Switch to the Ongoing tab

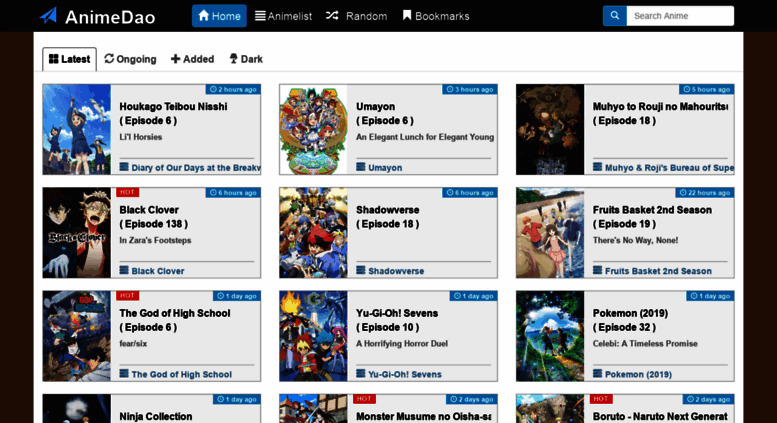tap(130, 59)
